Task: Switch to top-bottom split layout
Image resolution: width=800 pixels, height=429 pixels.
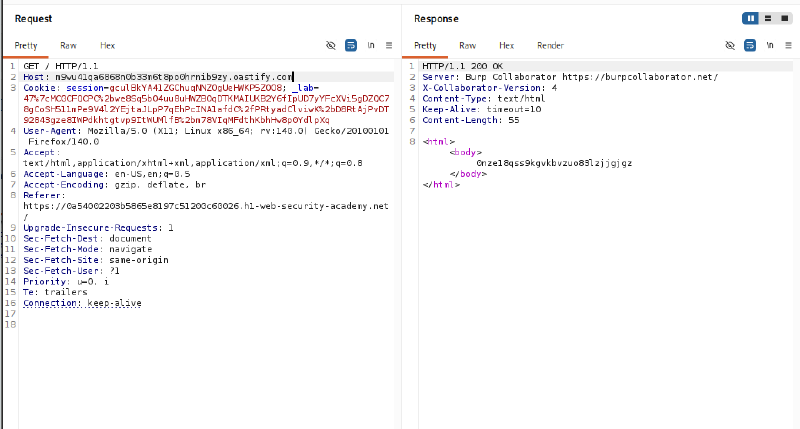Action: [x=768, y=18]
